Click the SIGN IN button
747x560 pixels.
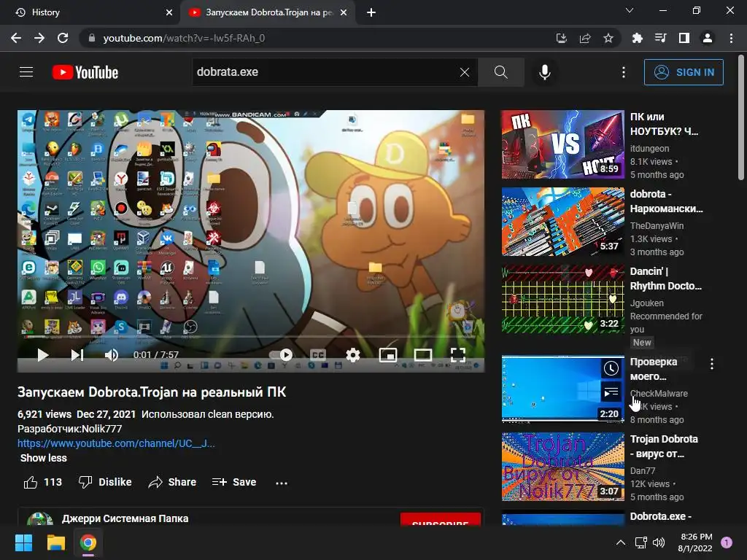pyautogui.click(x=684, y=72)
